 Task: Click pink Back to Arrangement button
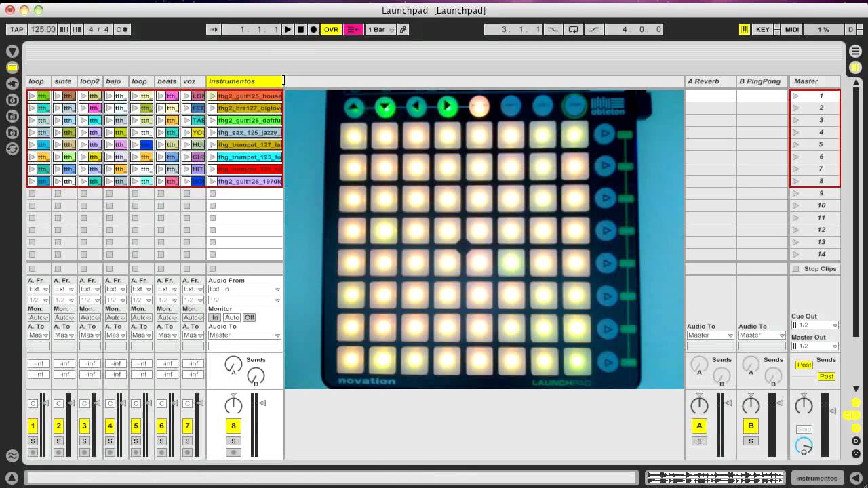[353, 29]
